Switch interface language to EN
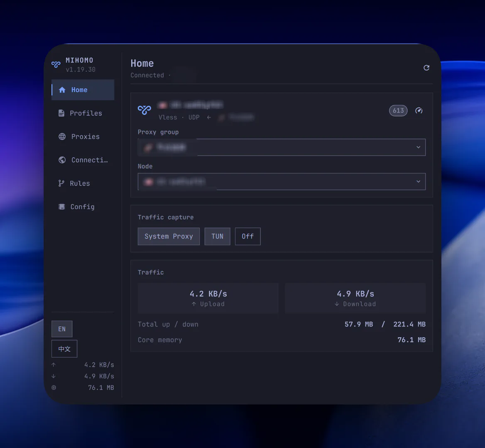The width and height of the screenshot is (485, 448). [62, 329]
